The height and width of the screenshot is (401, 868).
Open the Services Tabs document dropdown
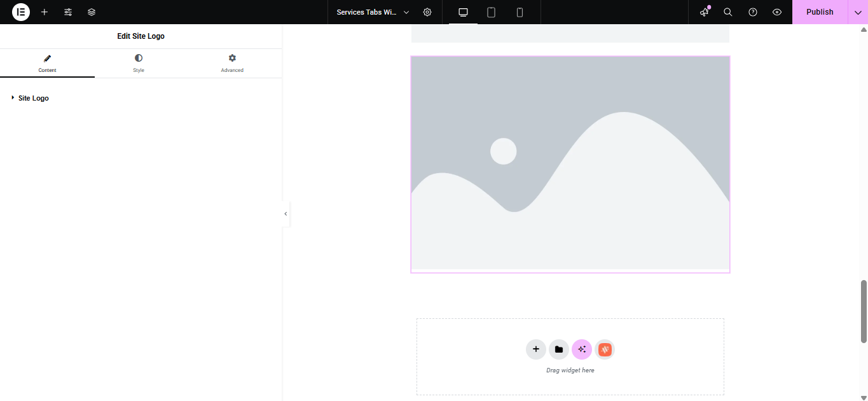tap(373, 12)
